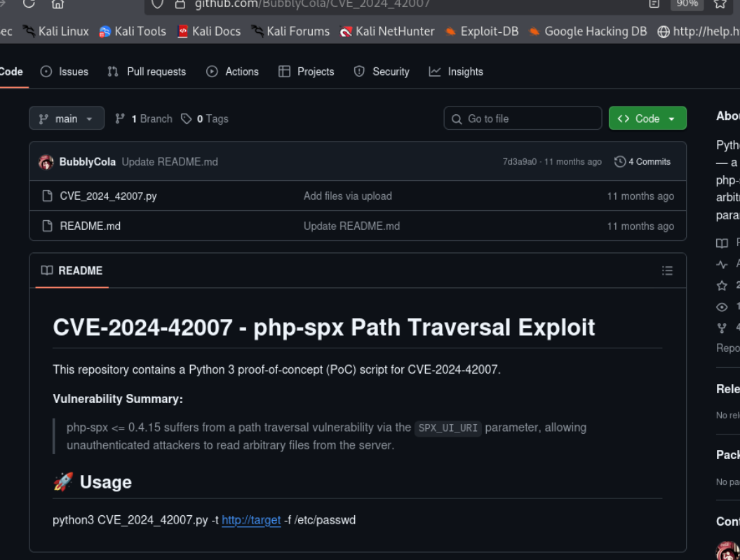Open the CVE_2024_42007.py file

[x=108, y=196]
